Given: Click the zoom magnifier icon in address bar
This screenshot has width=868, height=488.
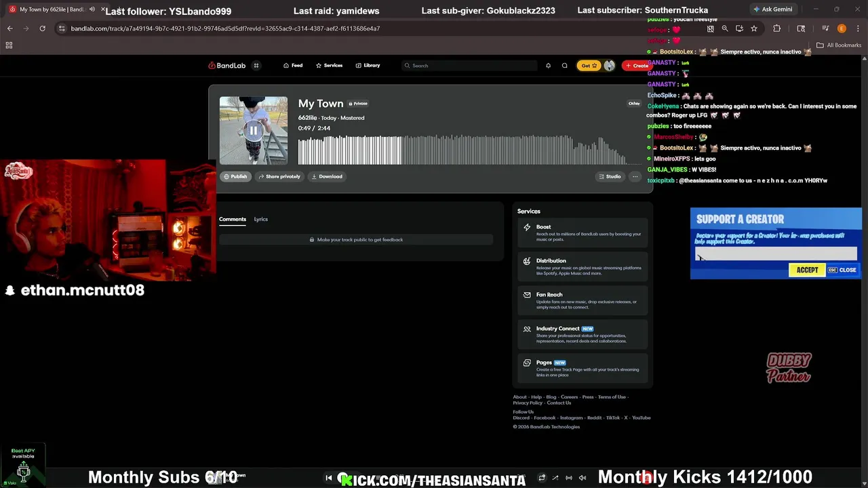Looking at the screenshot, I should click(725, 28).
